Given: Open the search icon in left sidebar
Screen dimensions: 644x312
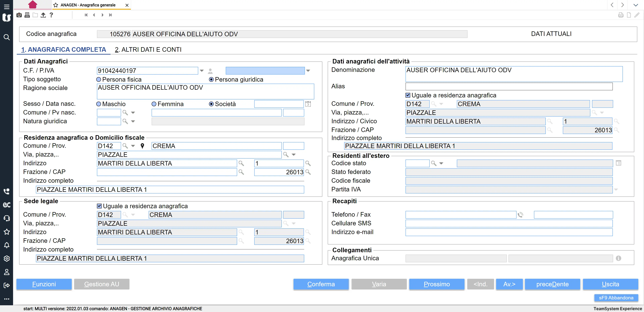Looking at the screenshot, I should pyautogui.click(x=7, y=37).
